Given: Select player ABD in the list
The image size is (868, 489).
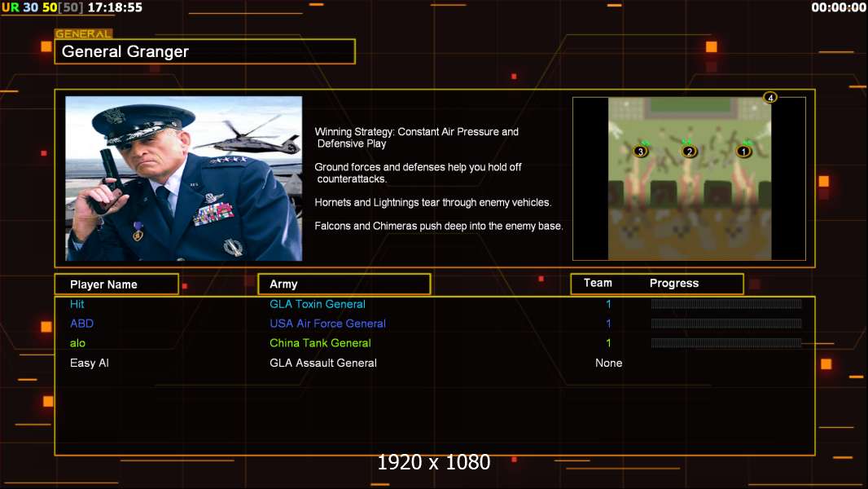Looking at the screenshot, I should pyautogui.click(x=82, y=324).
